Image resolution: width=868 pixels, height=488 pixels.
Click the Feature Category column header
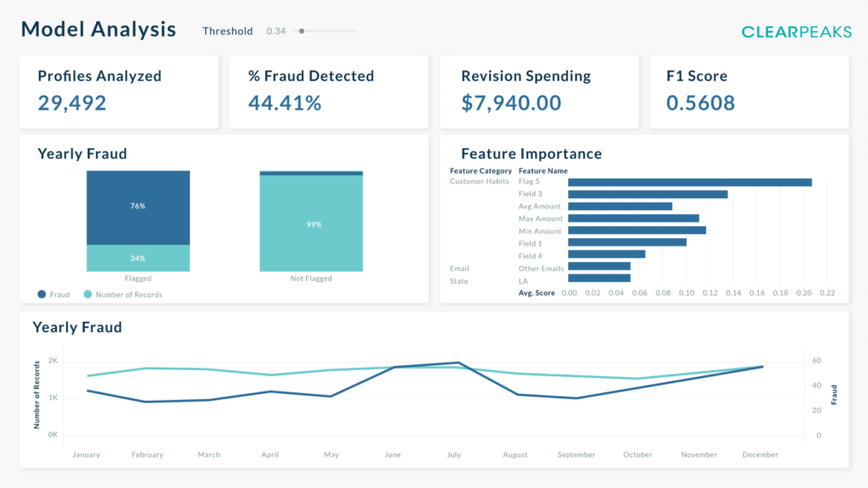[481, 170]
